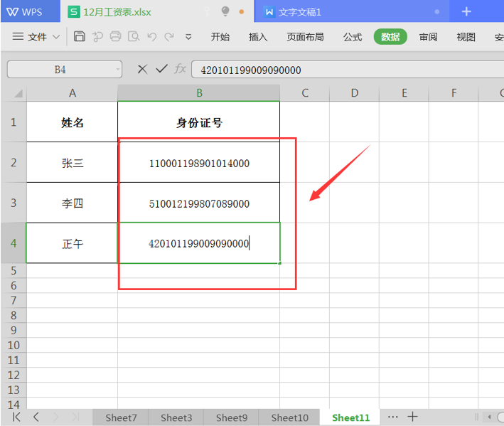
Task: Switch to Sheet10 tab
Action: click(289, 417)
